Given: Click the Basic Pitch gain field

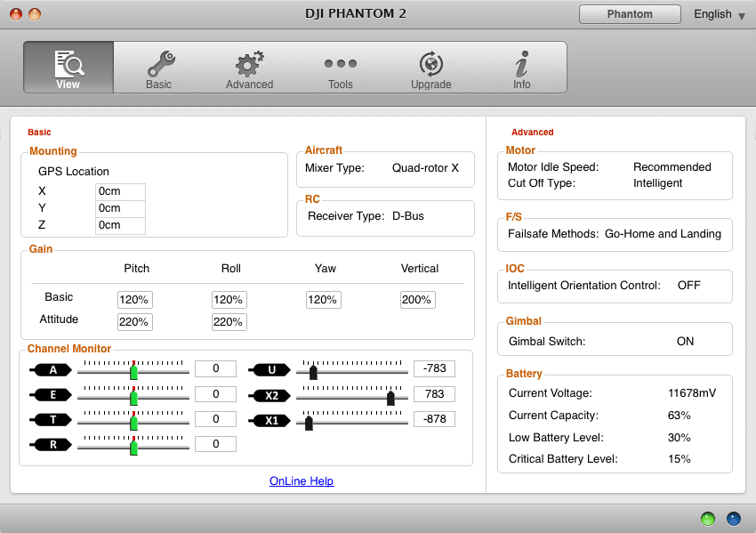Looking at the screenshot, I should click(x=135, y=300).
